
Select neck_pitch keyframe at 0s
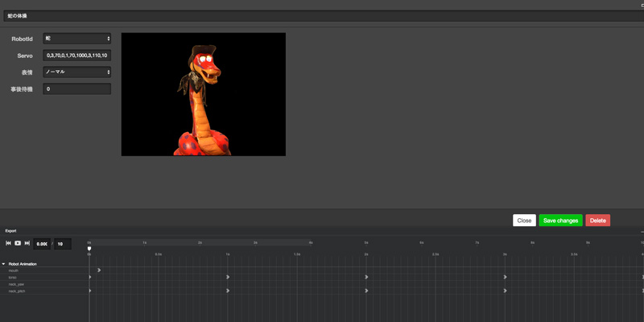(89, 291)
